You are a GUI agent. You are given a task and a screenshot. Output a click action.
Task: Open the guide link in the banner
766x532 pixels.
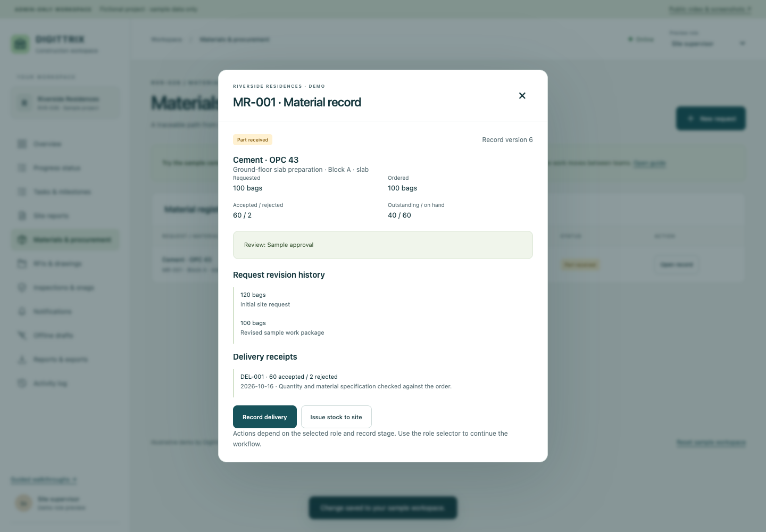650,163
